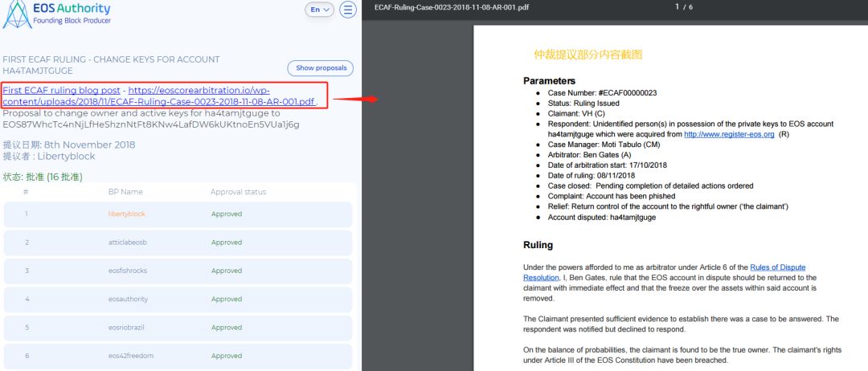Click the Ruling heading in PDF

pyautogui.click(x=538, y=245)
